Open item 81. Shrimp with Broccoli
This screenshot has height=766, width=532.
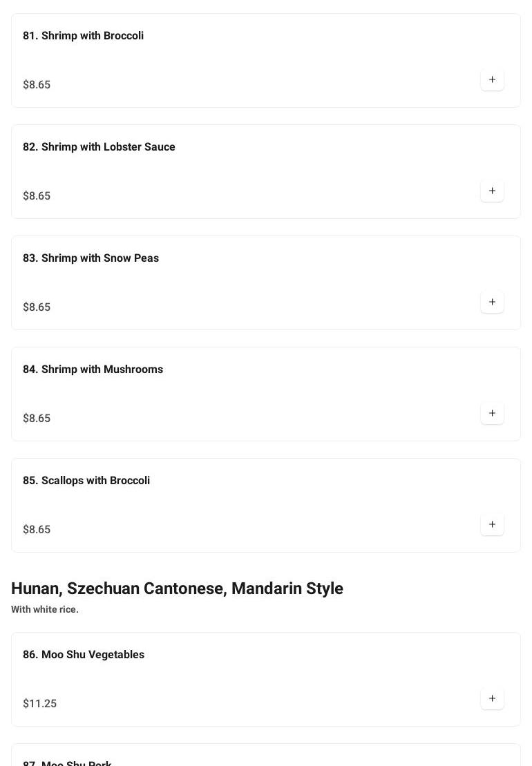pos(83,36)
